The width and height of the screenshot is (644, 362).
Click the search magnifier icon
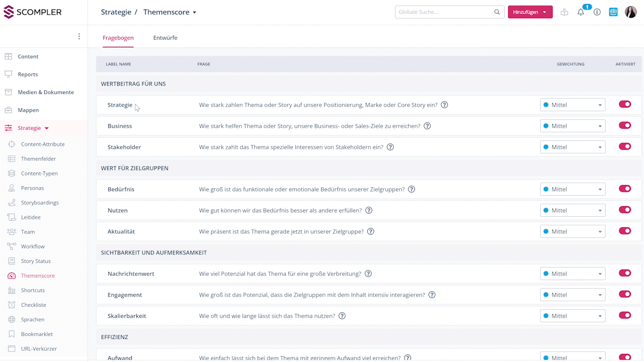(497, 12)
